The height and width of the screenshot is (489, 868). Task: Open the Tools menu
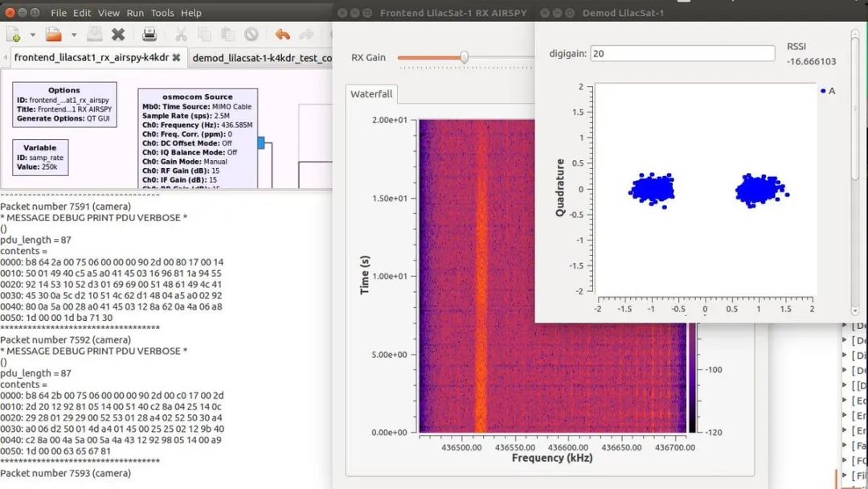coord(162,13)
